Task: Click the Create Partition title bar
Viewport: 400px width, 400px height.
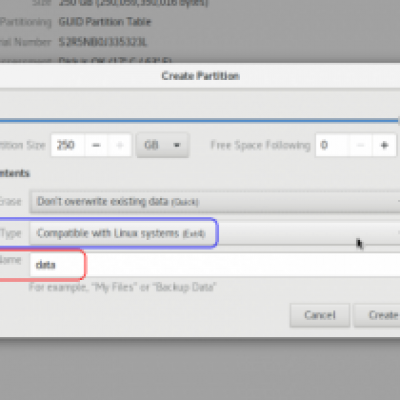Action: [200, 76]
